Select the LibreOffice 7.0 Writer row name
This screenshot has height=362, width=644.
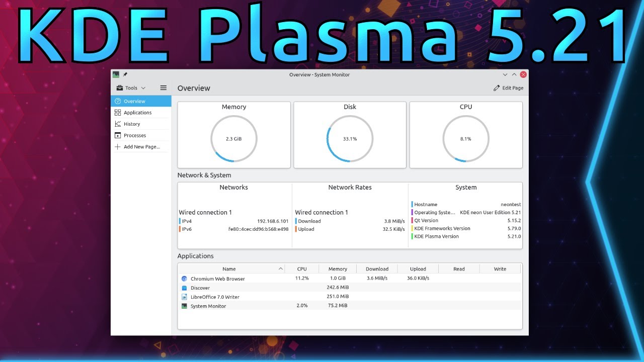215,297
